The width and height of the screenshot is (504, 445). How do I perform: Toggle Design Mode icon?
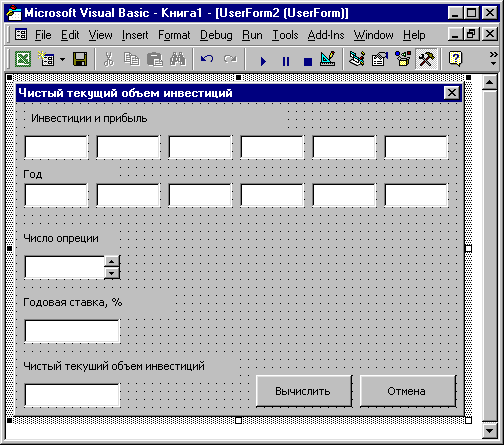pyautogui.click(x=328, y=59)
